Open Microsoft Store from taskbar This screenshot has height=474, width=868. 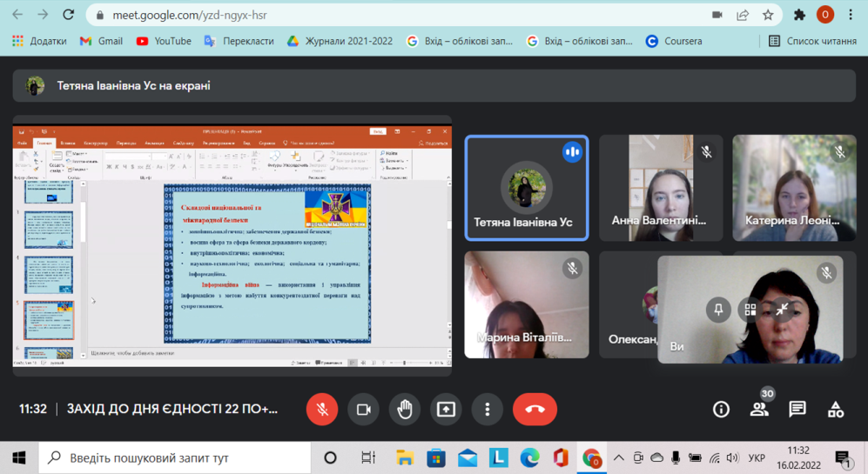436,458
